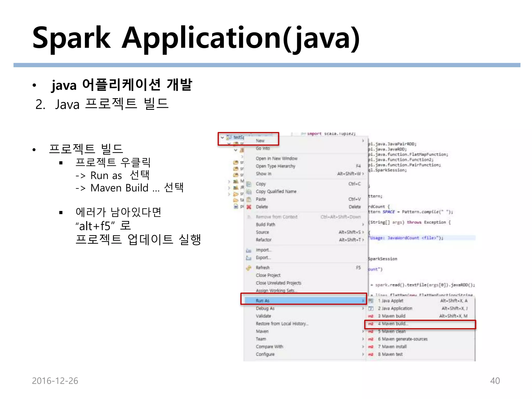532x399 pixels.
Task: Expand the Build Path submenu arrow
Action: 363,224
